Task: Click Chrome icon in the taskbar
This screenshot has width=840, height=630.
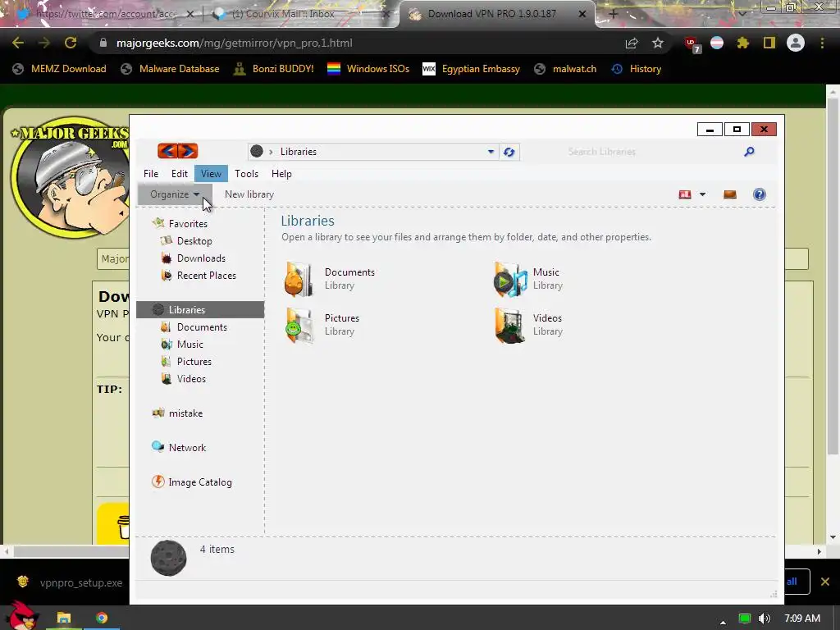Action: tap(101, 618)
